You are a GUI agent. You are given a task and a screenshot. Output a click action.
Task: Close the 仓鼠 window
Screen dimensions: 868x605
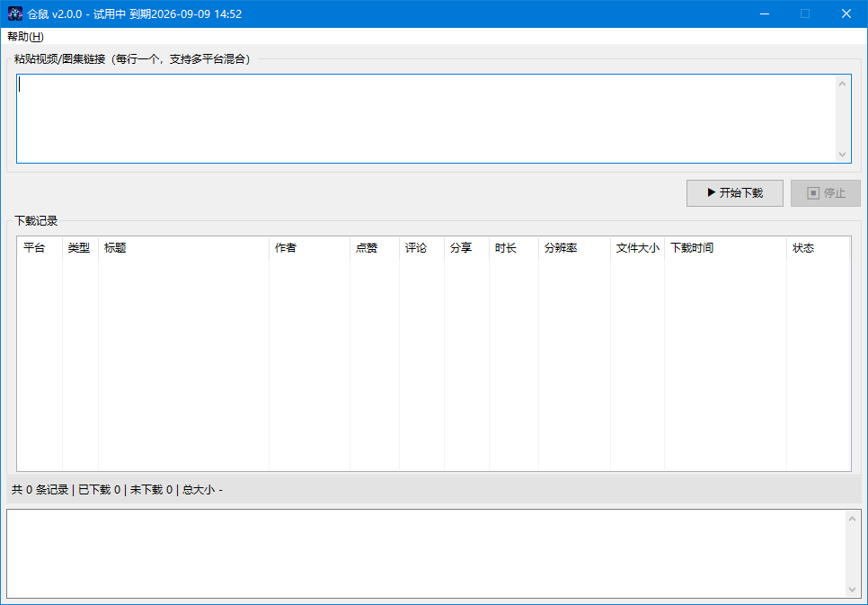pyautogui.click(x=846, y=13)
